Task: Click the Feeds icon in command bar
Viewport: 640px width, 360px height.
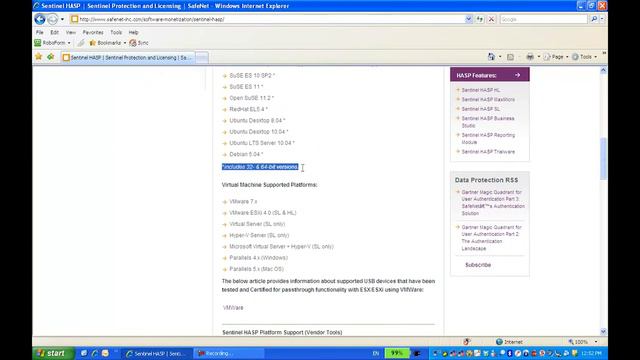Action: coord(510,57)
